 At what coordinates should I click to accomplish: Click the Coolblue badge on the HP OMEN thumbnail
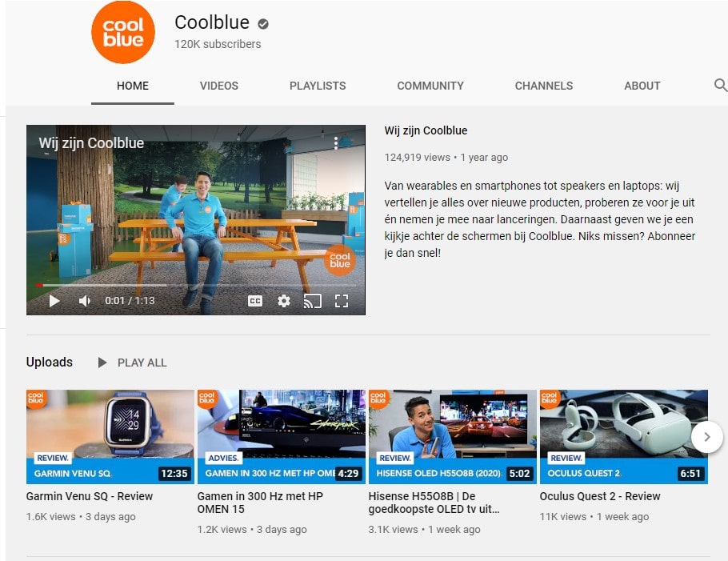click(x=207, y=399)
